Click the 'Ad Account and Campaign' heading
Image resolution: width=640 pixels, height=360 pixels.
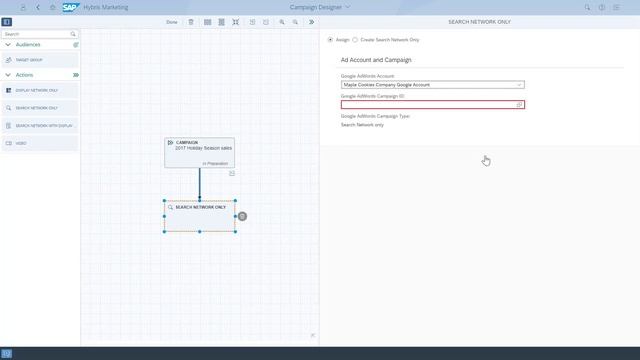[376, 60]
